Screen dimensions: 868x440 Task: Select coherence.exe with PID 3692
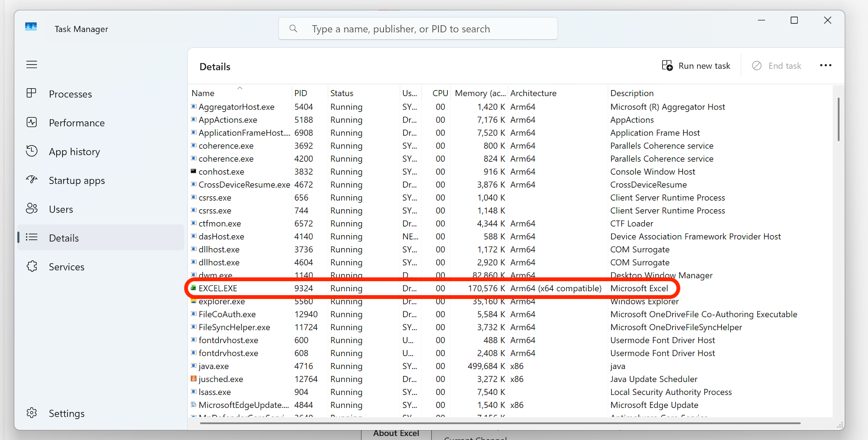coord(511,145)
